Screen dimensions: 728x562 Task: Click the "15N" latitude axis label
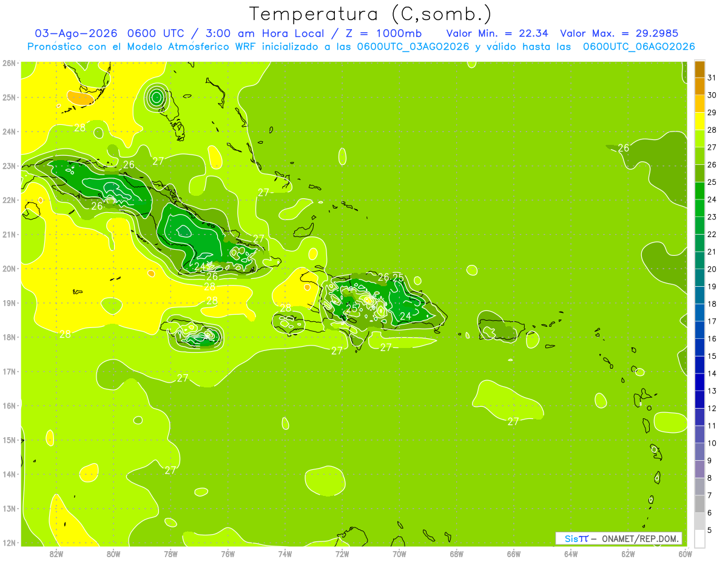click(9, 440)
